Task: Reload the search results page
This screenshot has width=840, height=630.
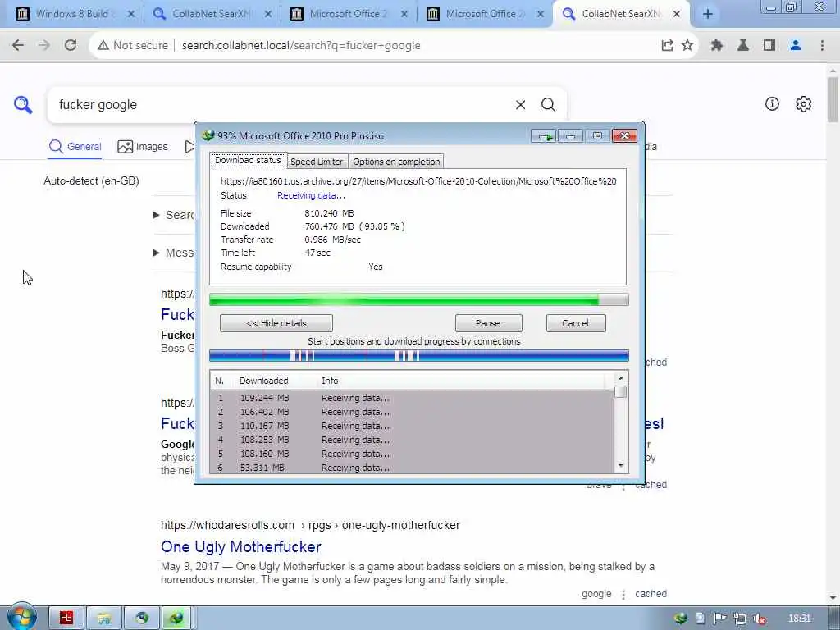Action: (x=71, y=46)
